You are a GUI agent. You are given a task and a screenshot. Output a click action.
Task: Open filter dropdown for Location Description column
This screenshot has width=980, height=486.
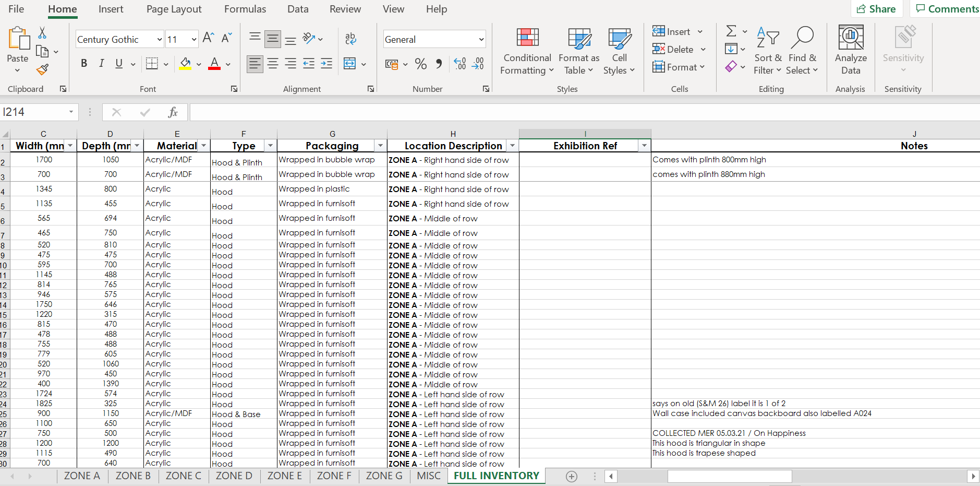coord(513,146)
